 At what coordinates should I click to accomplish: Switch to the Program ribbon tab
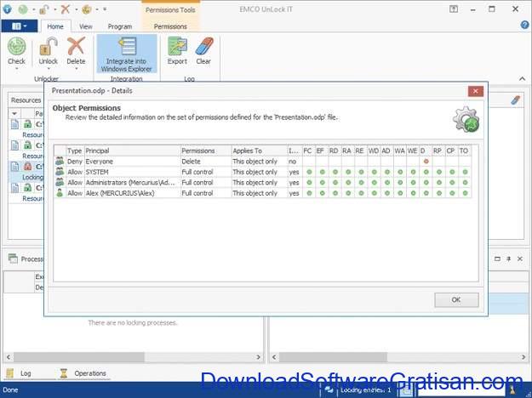[x=120, y=26]
